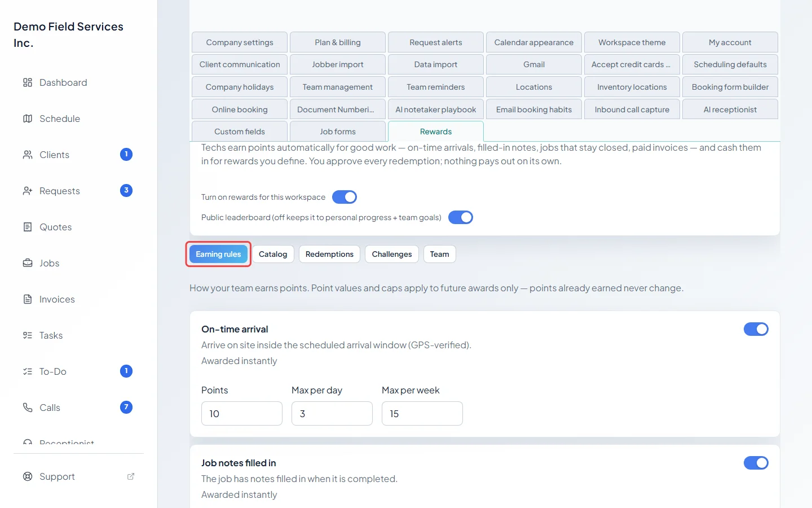Open the Job forms tab
This screenshot has width=812, height=508.
tap(338, 132)
